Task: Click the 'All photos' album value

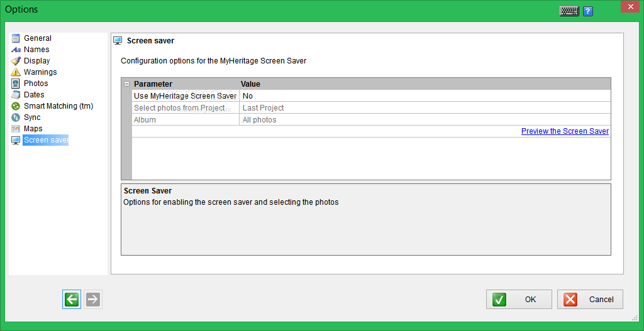Action: coord(425,120)
